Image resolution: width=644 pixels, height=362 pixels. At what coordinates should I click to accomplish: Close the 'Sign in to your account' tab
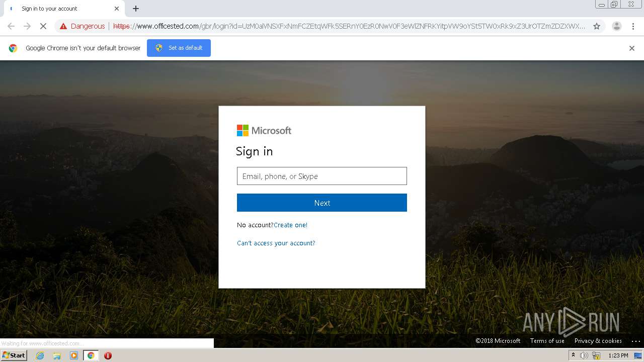(x=117, y=9)
